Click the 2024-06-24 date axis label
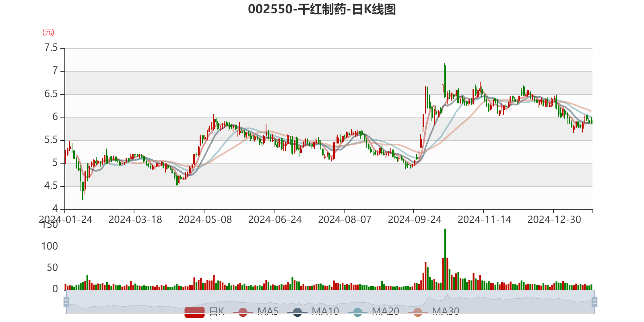The width and height of the screenshot is (644, 322). pos(275,219)
